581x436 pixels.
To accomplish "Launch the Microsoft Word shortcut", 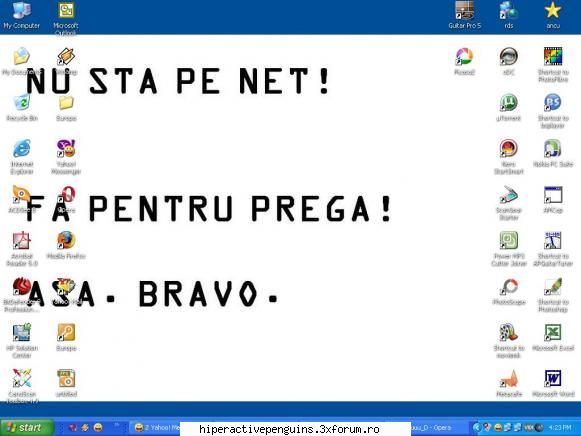I will (x=553, y=383).
